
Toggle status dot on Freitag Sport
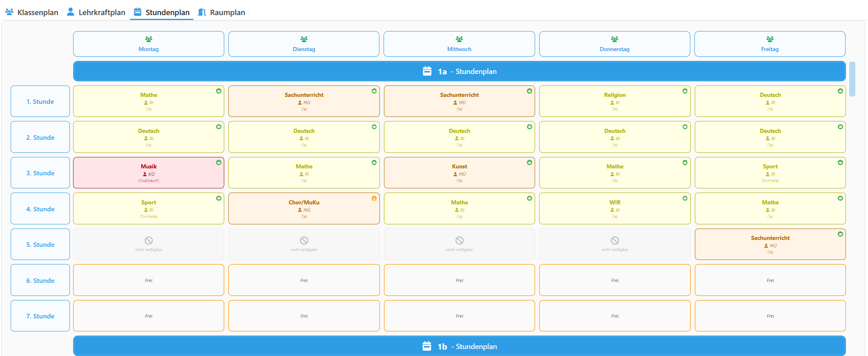[840, 163]
